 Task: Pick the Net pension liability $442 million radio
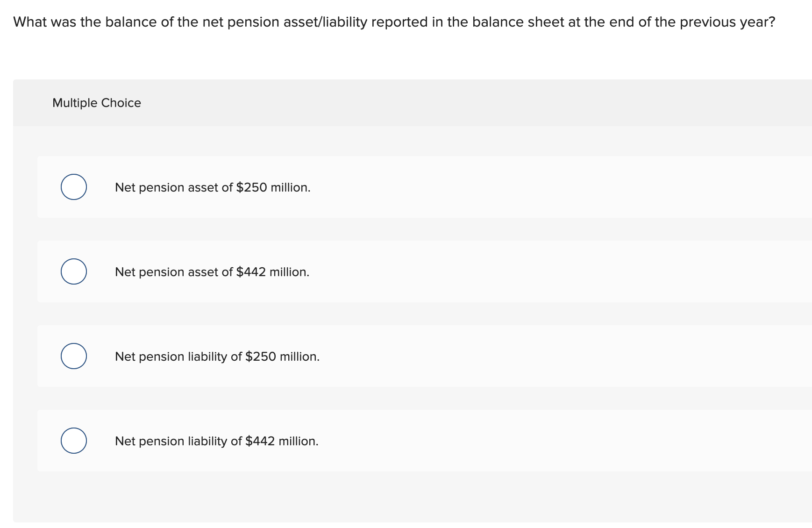[x=74, y=441]
